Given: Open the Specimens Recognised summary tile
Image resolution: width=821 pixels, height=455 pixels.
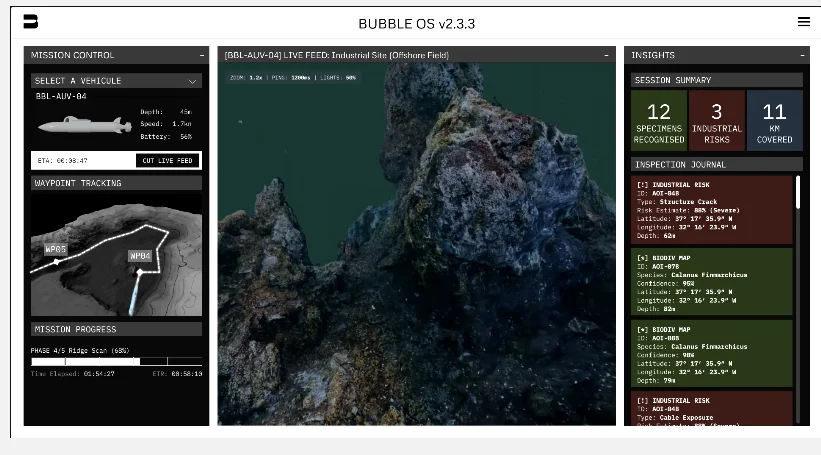Looking at the screenshot, I should [x=659, y=121].
